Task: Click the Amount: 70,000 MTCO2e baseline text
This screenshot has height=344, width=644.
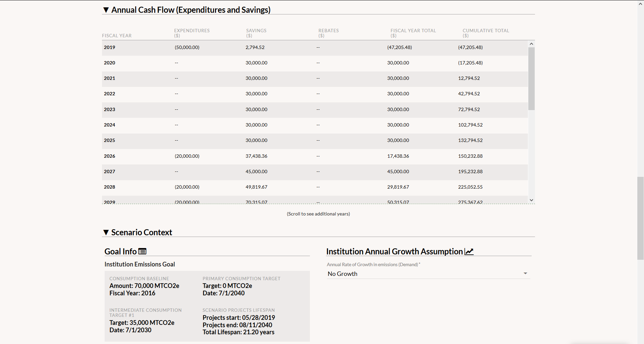Action: pos(144,286)
